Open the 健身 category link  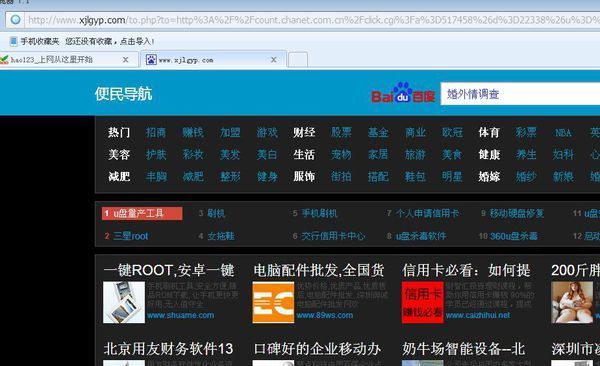coord(267,176)
